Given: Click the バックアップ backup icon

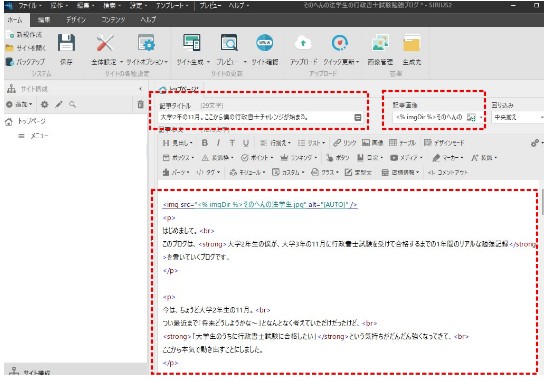Looking at the screenshot, I should [x=10, y=62].
